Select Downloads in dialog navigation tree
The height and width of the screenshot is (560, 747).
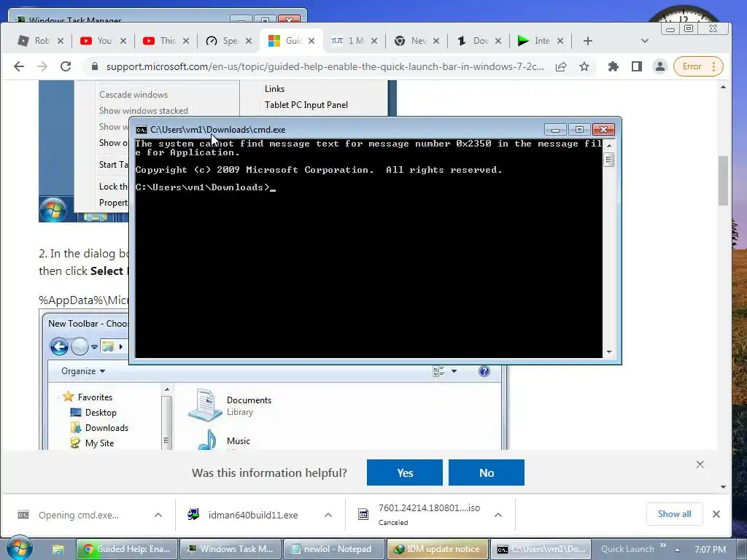click(x=107, y=427)
